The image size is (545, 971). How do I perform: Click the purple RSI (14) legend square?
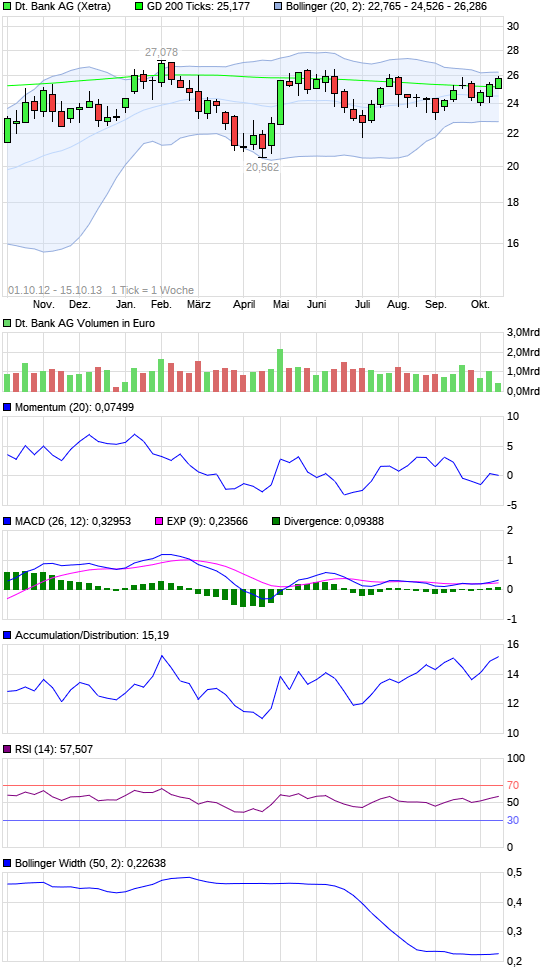[7, 749]
